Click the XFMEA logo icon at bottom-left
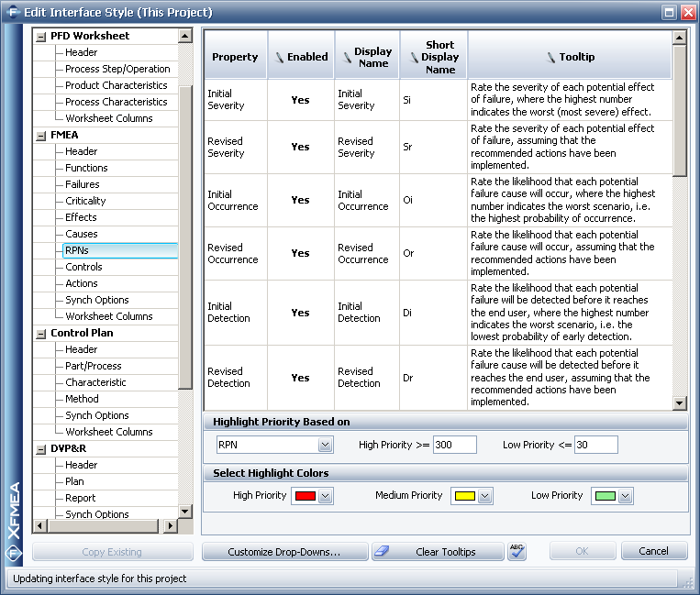Image resolution: width=700 pixels, height=595 pixels. click(14, 553)
